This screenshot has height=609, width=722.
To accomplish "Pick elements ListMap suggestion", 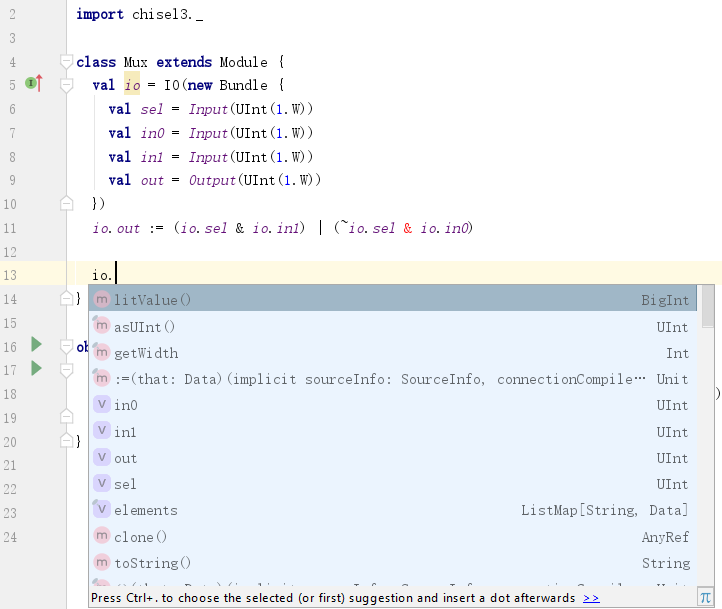I will (x=392, y=510).
